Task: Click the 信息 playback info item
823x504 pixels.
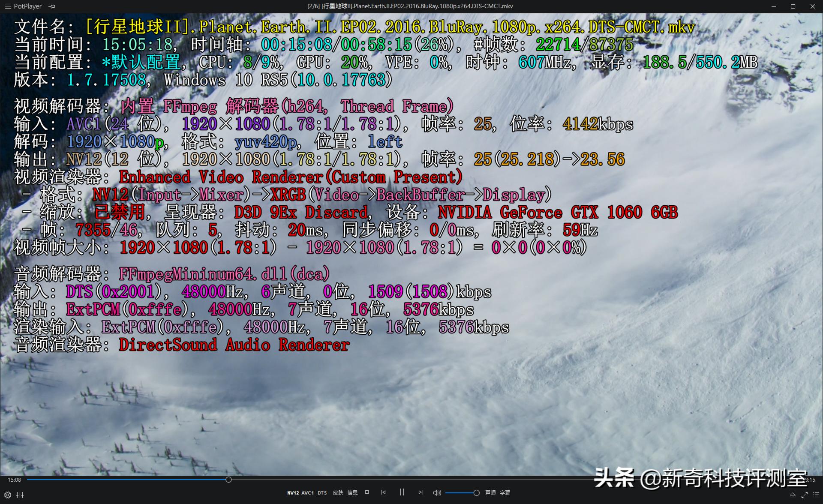Action: click(x=353, y=493)
